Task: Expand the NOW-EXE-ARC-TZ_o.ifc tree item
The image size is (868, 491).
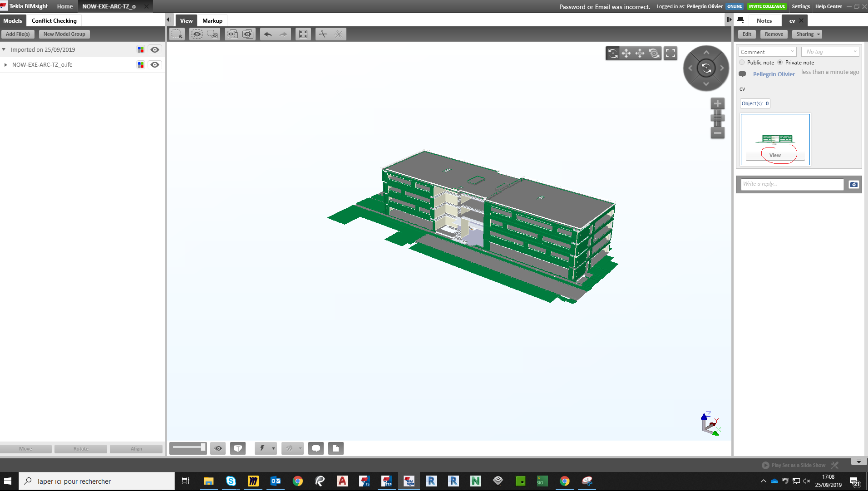Action: pyautogui.click(x=5, y=65)
